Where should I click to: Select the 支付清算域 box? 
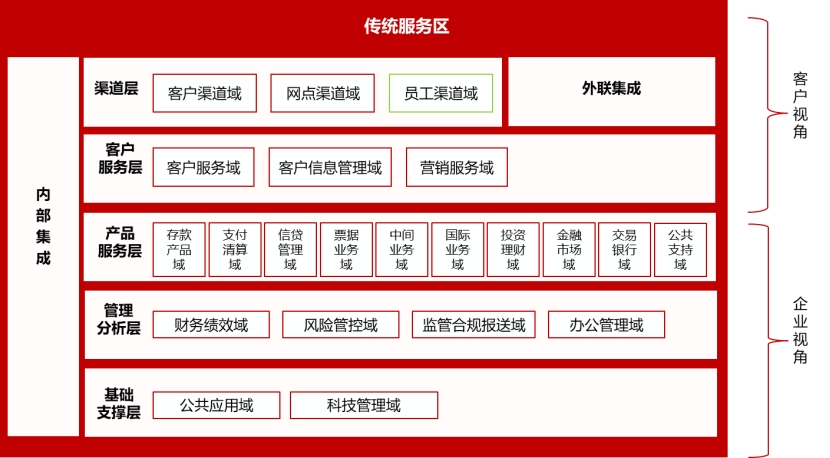tap(235, 249)
